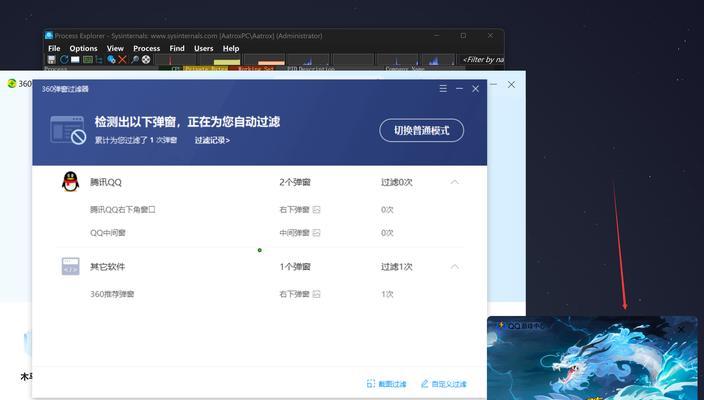
Task: Click the image icon beside 360推荐弹窗 右下弹窗
Action: (317, 295)
